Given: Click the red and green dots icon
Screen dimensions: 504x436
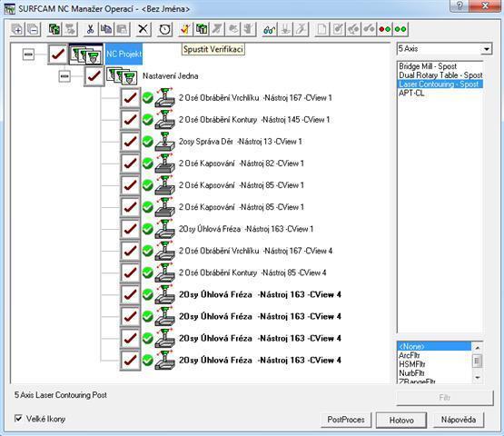Looking at the screenshot, I should pos(385,29).
